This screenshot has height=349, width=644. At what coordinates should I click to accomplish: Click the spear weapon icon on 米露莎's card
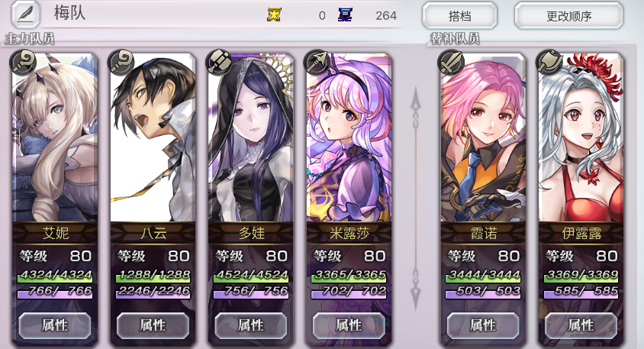click(317, 63)
